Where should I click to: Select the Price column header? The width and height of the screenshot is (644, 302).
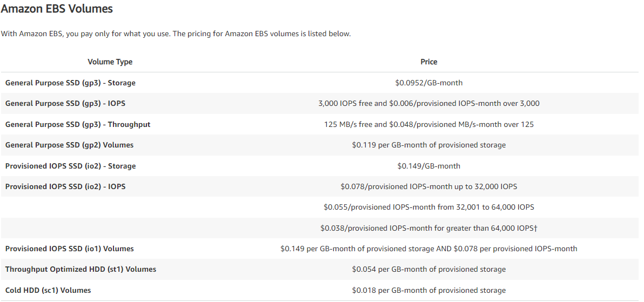[429, 62]
